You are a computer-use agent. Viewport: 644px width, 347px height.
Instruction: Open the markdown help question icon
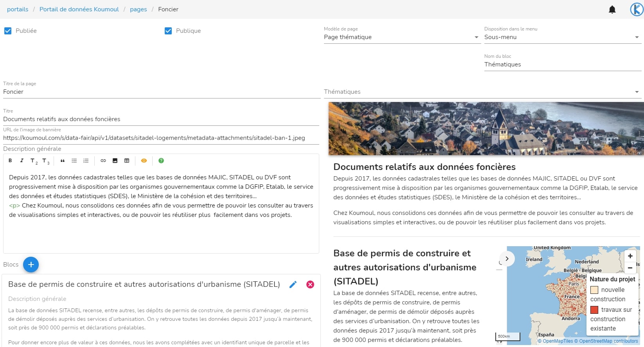click(161, 161)
